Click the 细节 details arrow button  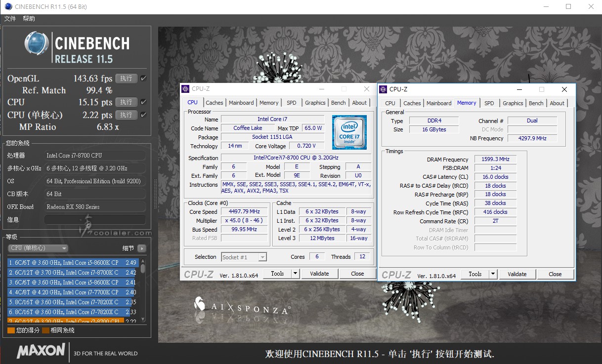[141, 248]
